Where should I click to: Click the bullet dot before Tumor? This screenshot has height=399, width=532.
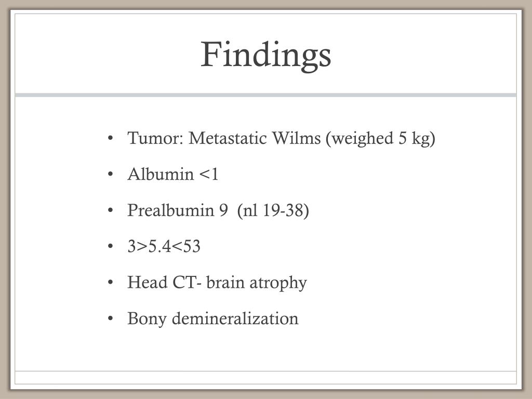(x=110, y=138)
